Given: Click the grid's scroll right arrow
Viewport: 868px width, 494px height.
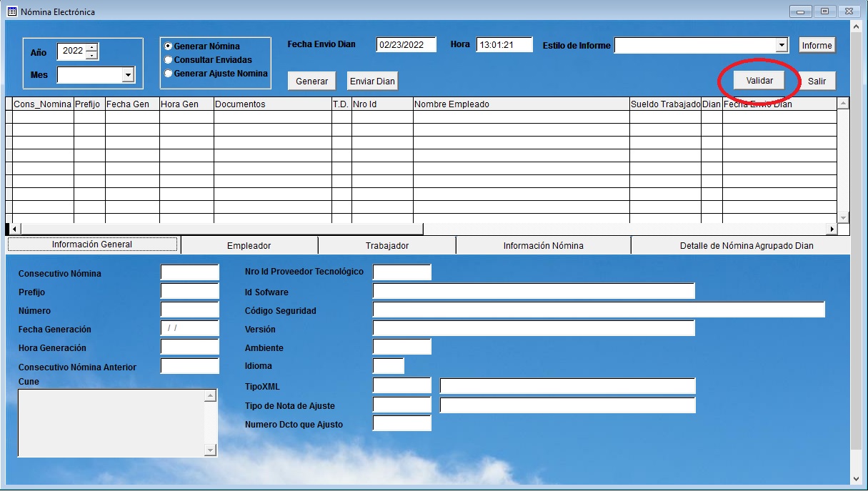Looking at the screenshot, I should point(832,229).
